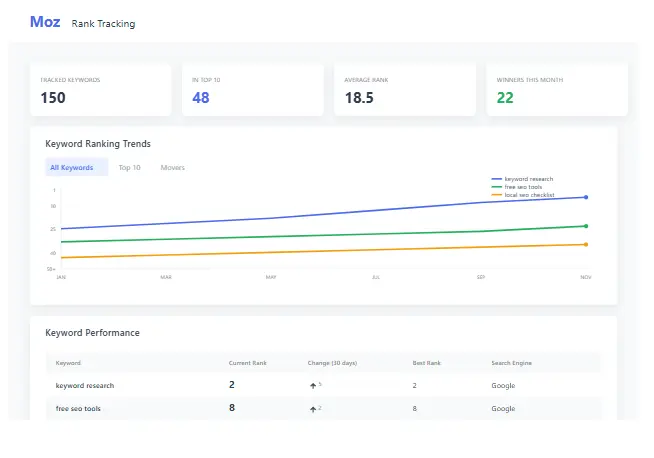
Task: Click the Keyword Ranking Trends heading
Action: pos(98,144)
